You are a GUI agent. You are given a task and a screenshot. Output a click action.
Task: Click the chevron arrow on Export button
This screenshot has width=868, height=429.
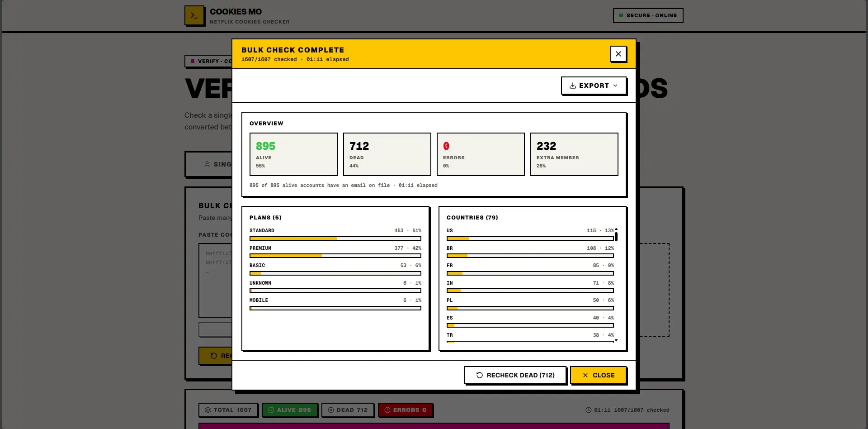[615, 86]
